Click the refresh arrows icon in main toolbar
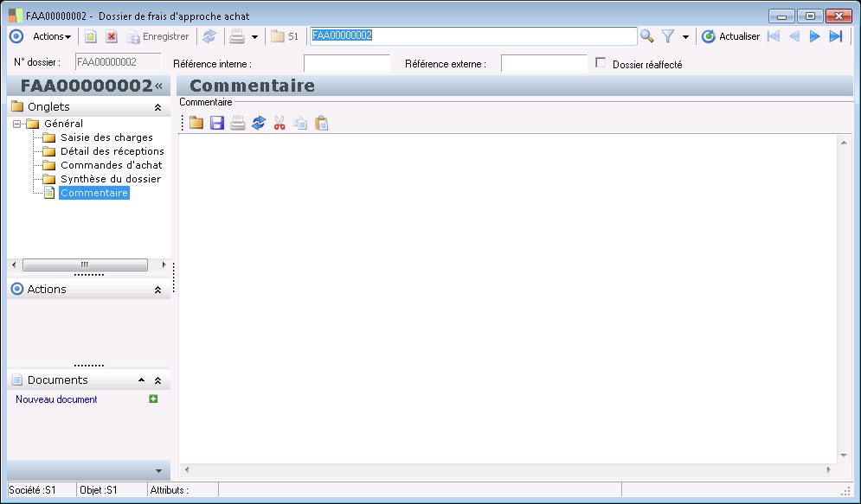The width and height of the screenshot is (861, 504). click(209, 37)
